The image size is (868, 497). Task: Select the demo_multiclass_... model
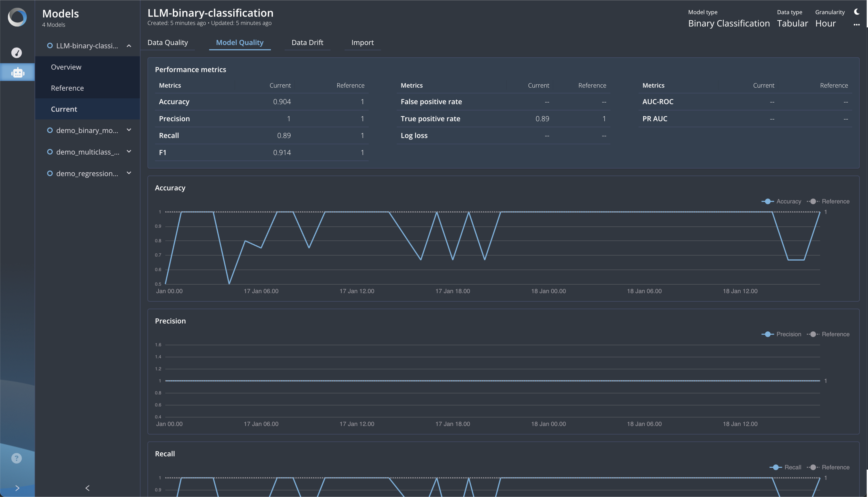pyautogui.click(x=88, y=152)
